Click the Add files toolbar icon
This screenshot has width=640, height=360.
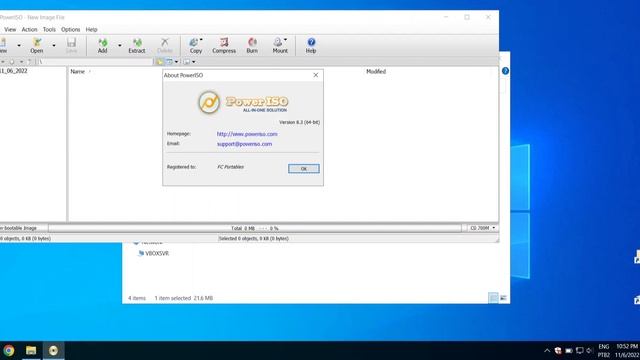[x=102, y=45]
